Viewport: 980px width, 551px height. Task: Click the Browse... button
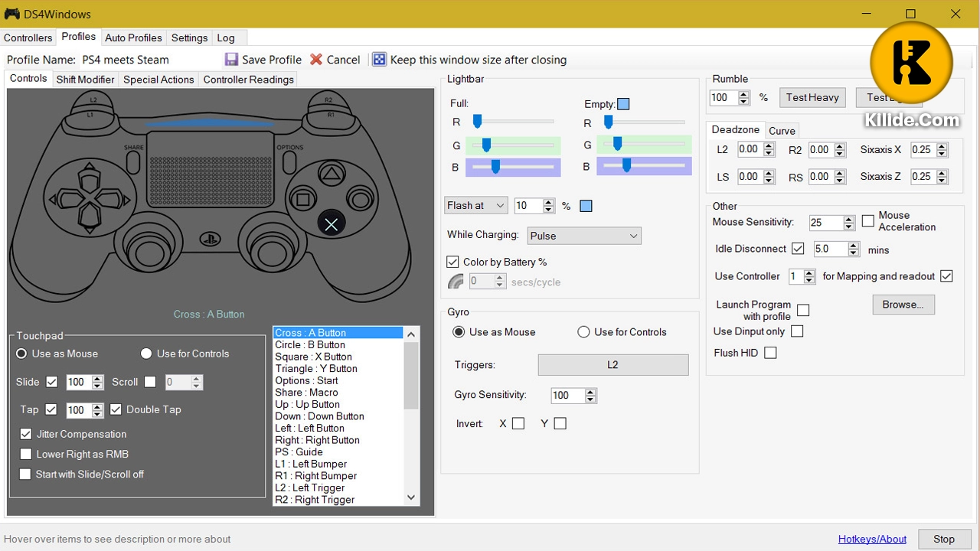(x=903, y=305)
